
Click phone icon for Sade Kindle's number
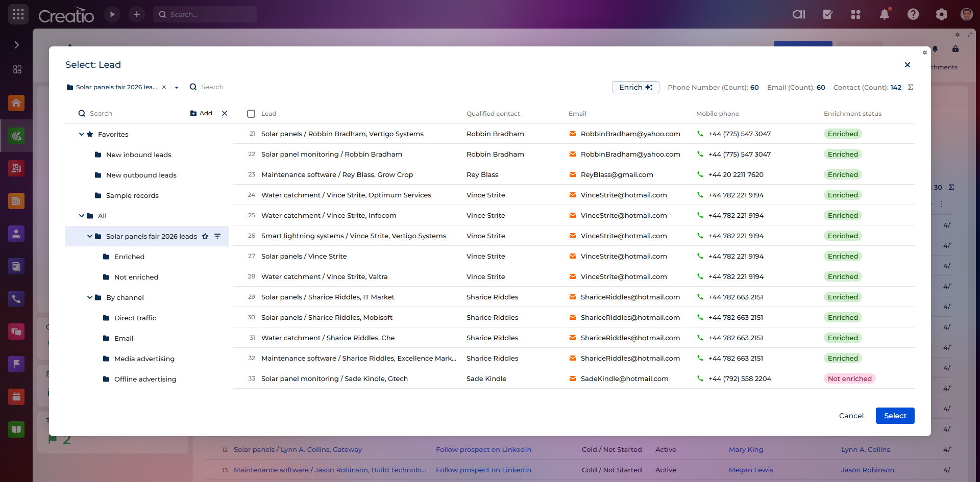click(700, 378)
